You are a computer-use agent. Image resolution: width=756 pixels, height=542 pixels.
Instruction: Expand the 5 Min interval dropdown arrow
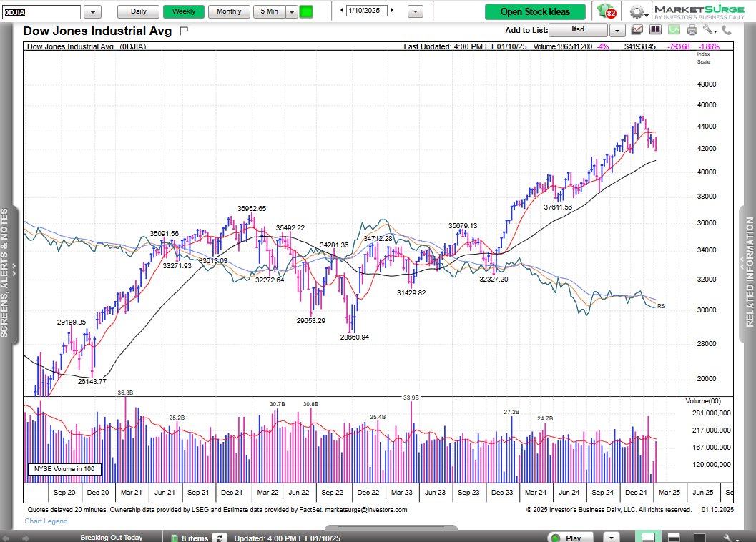[x=292, y=11]
